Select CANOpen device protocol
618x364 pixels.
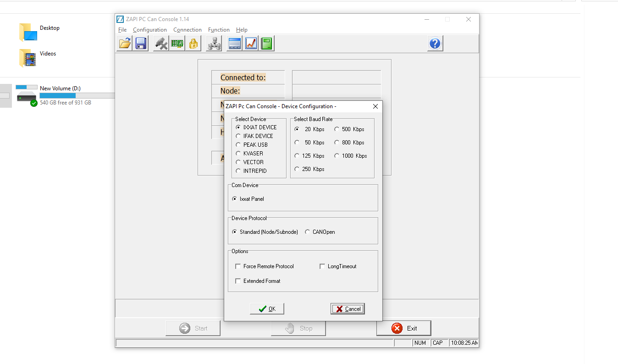click(320, 232)
